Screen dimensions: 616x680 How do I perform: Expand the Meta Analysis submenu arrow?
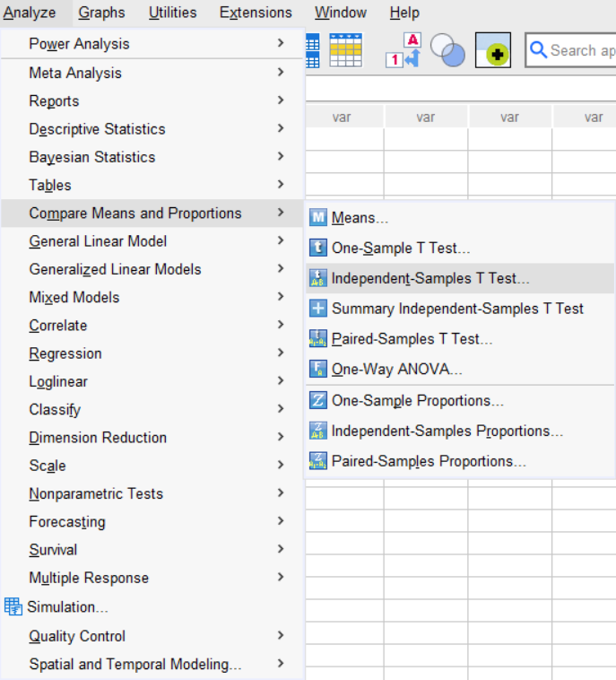coord(281,72)
